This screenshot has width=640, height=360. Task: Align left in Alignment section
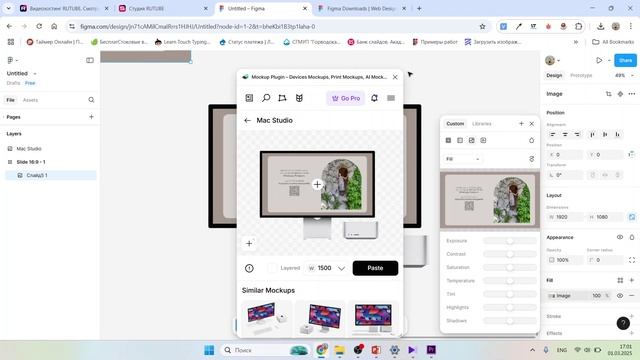coord(553,134)
